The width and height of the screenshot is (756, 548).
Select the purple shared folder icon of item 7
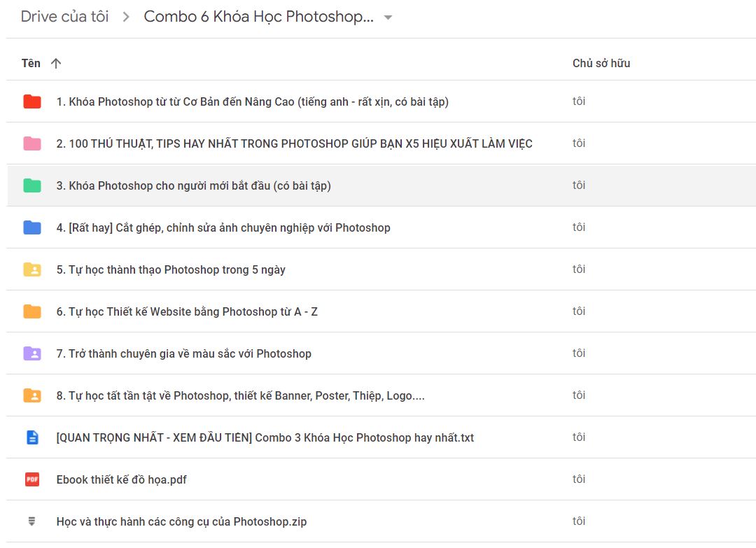click(31, 353)
